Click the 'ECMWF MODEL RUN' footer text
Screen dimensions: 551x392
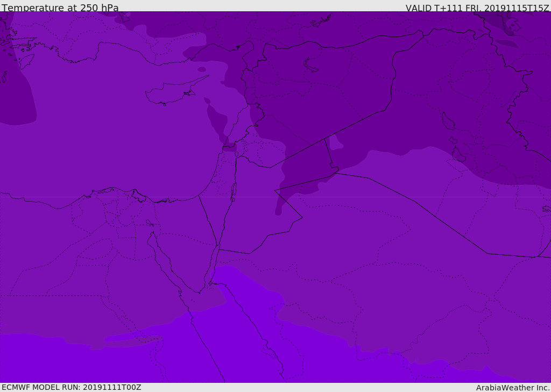pos(71,387)
